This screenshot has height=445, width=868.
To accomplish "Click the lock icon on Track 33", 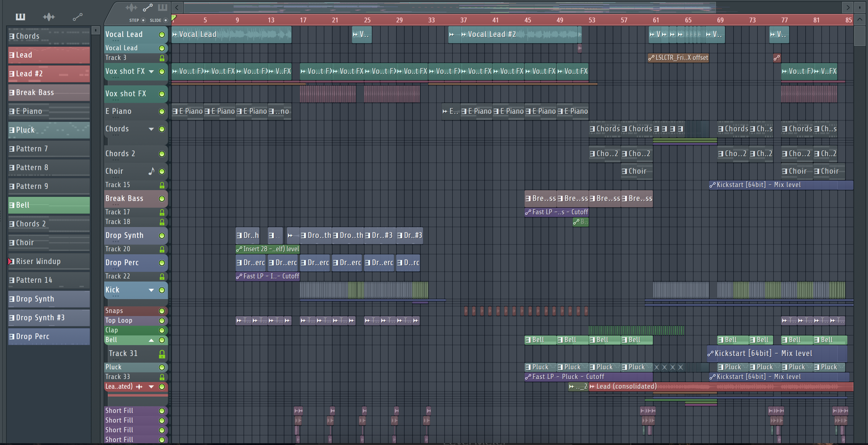I will coord(162,377).
